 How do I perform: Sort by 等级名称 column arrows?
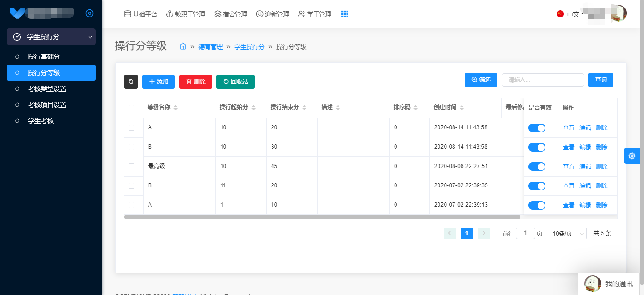pyautogui.click(x=176, y=108)
